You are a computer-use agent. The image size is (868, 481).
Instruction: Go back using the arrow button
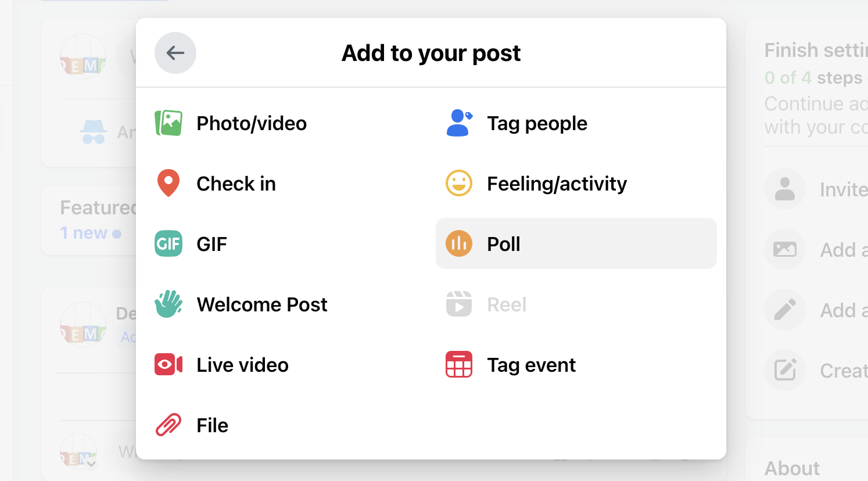[175, 53]
